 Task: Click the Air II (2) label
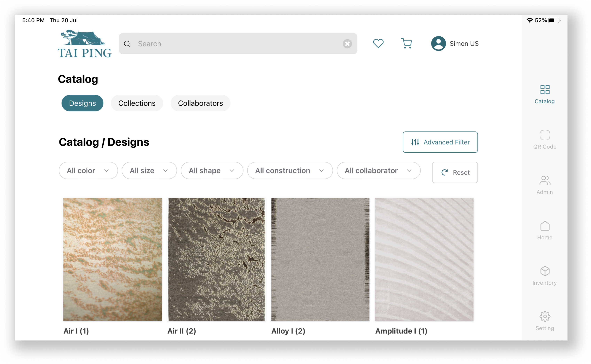(x=182, y=331)
